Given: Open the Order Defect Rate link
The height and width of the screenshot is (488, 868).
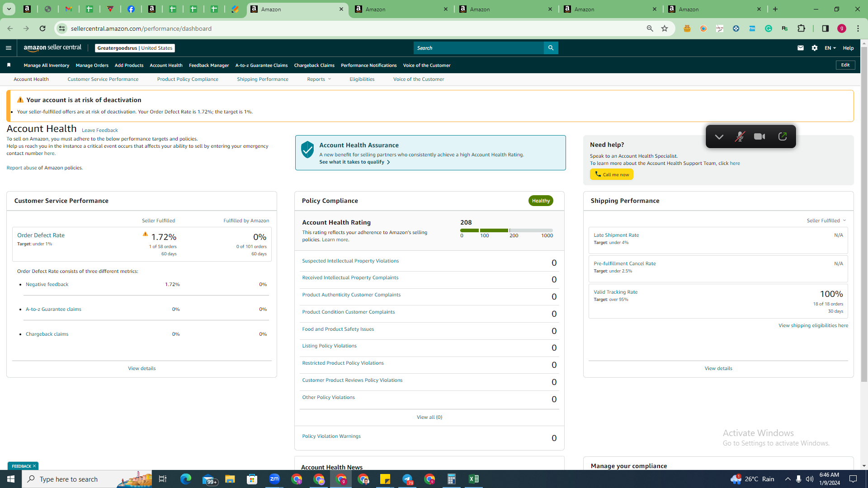Looking at the screenshot, I should coord(41,235).
